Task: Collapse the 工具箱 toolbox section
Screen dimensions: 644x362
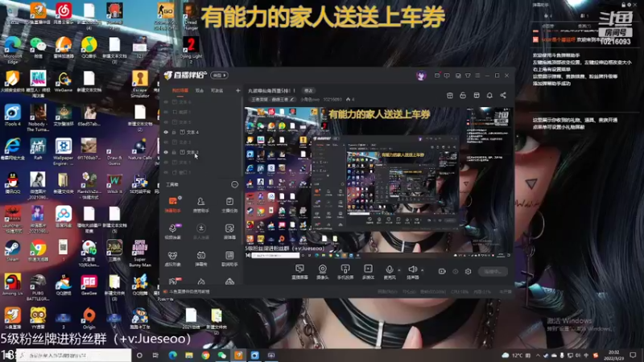Action: tap(234, 185)
